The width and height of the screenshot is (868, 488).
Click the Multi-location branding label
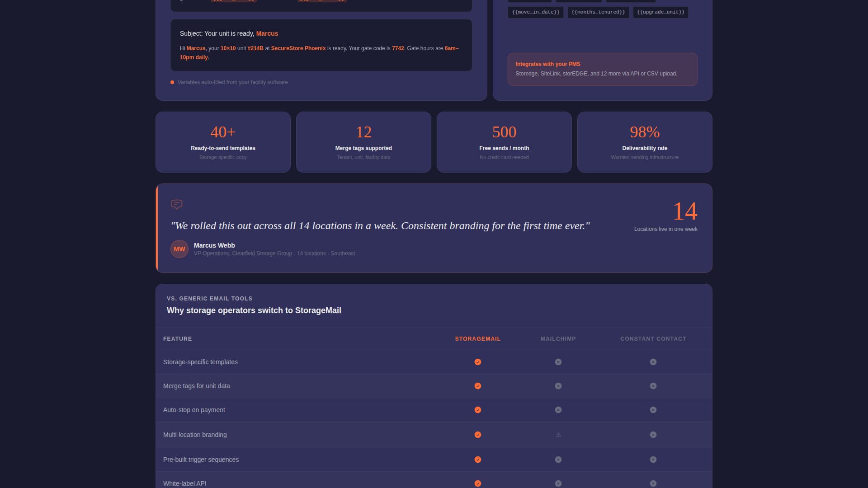195,435
